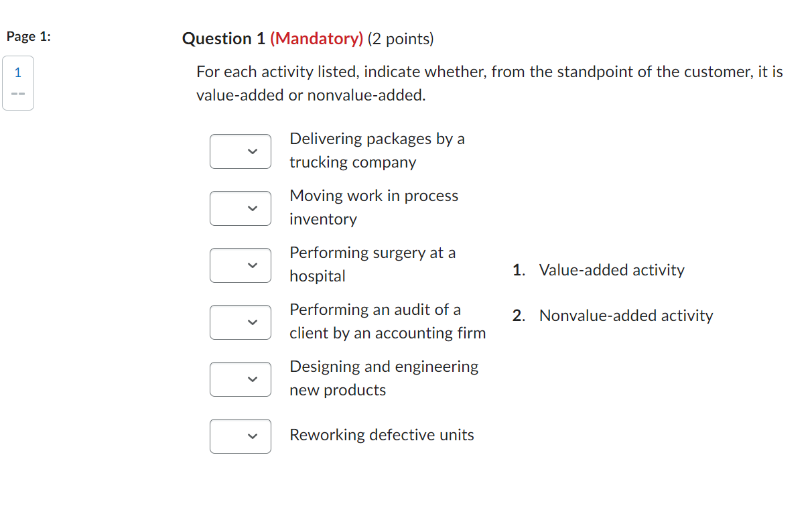The image size is (812, 516).
Task: Click the 'Performing surgery at a hospital' text
Action: coord(372,264)
